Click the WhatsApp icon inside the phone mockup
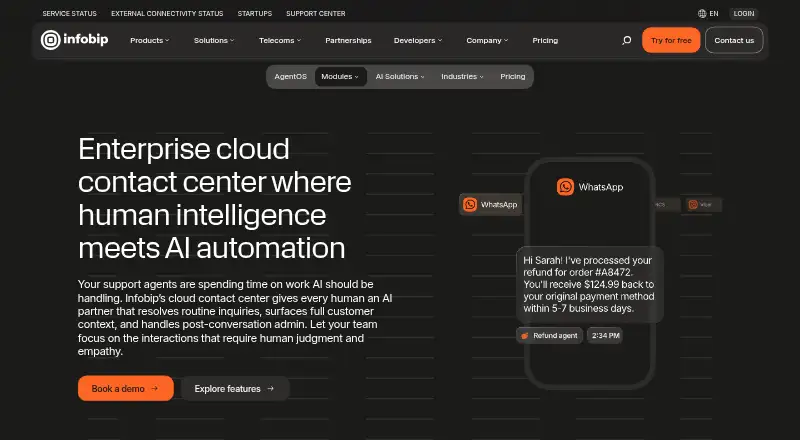This screenshot has height=440, width=800. click(565, 187)
